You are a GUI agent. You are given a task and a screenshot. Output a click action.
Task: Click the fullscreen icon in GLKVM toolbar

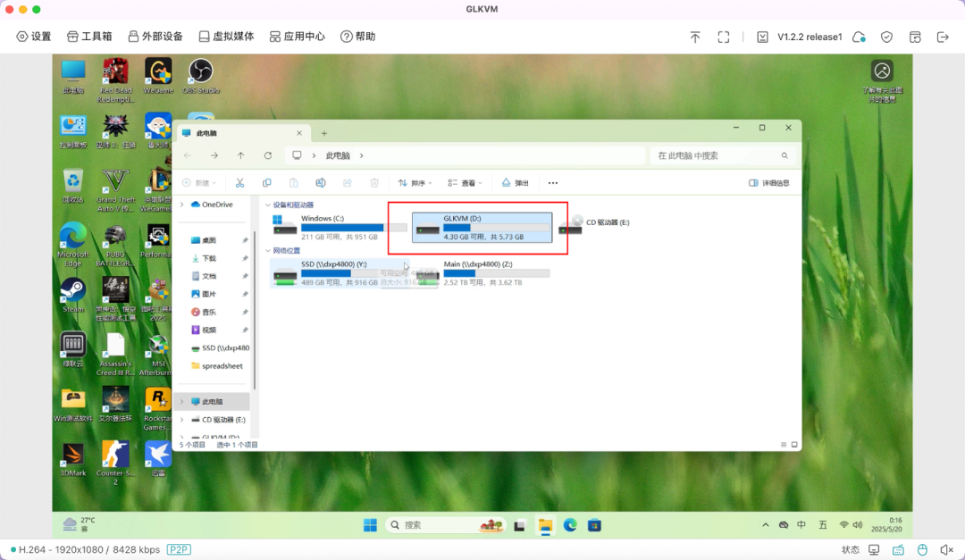click(724, 37)
